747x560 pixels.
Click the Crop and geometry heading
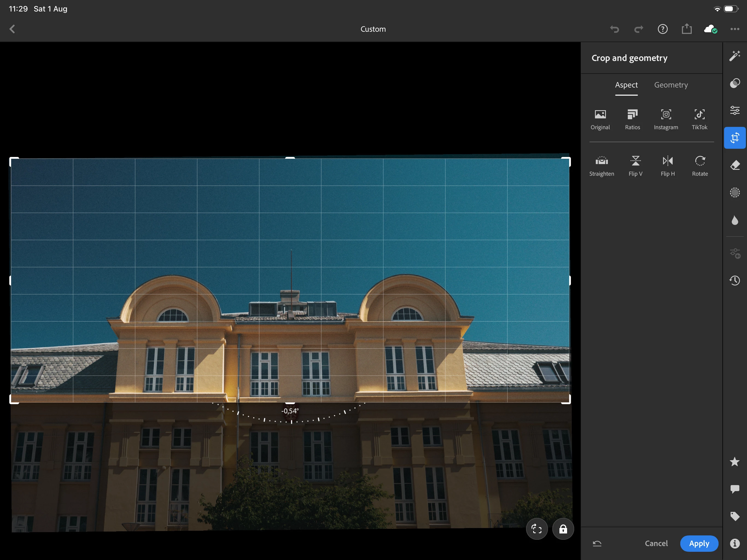tap(629, 58)
